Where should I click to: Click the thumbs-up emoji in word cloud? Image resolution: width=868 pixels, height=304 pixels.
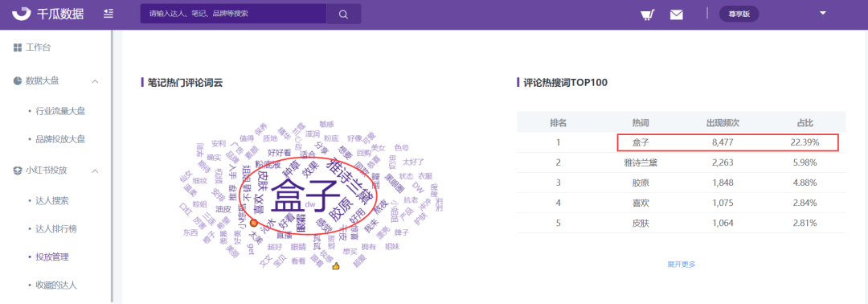[x=335, y=266]
